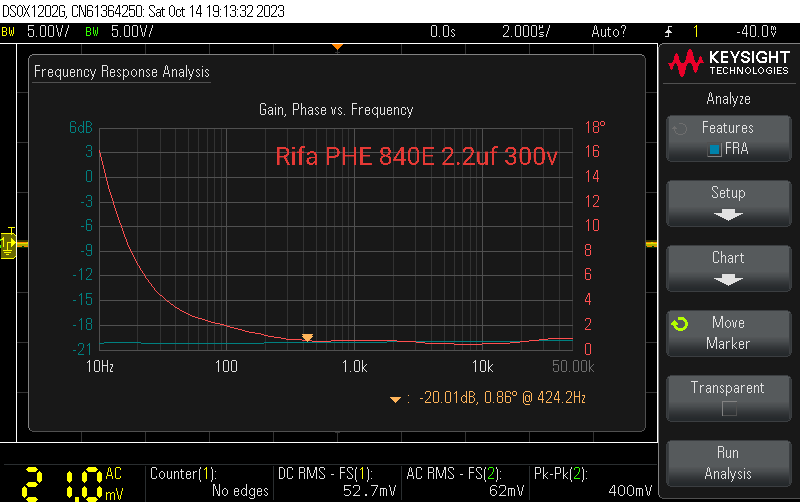Click the Rifa PHE 840E annotation text
The width and height of the screenshot is (800, 502).
click(x=416, y=156)
